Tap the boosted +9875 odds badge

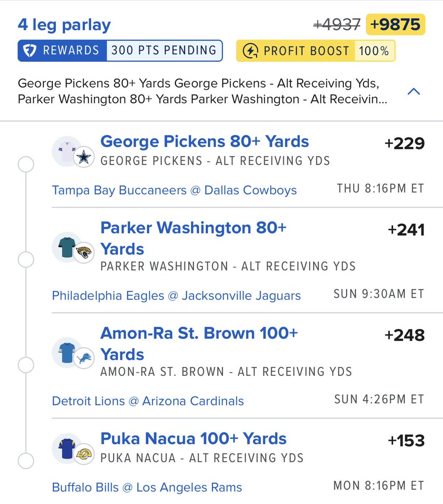click(x=396, y=24)
